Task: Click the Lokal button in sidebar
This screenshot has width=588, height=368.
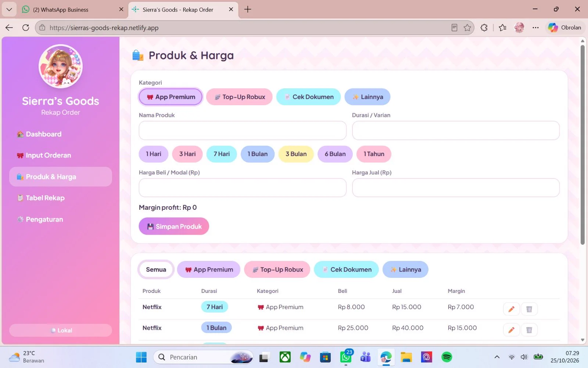Action: click(x=61, y=330)
